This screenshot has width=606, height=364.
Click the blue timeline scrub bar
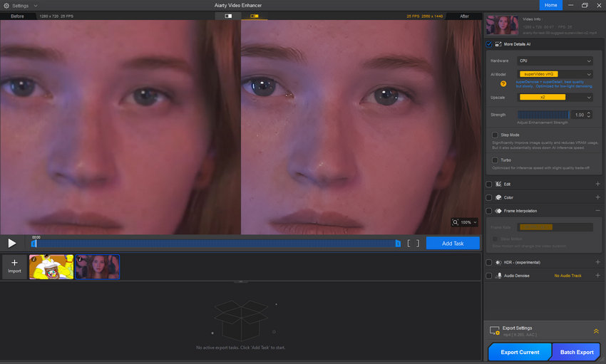point(215,244)
